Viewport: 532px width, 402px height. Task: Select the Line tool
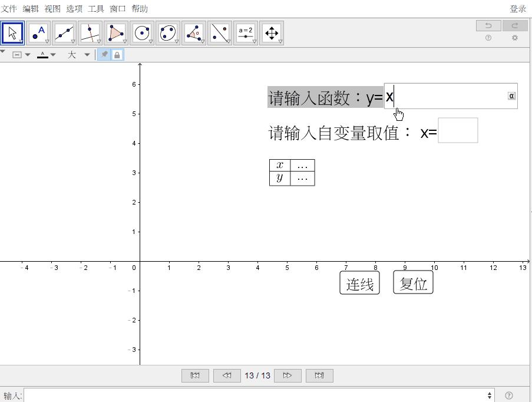point(64,32)
